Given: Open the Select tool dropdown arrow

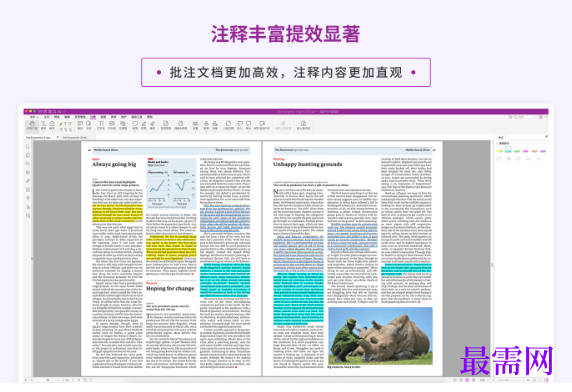Looking at the screenshot, I should click(x=43, y=131).
